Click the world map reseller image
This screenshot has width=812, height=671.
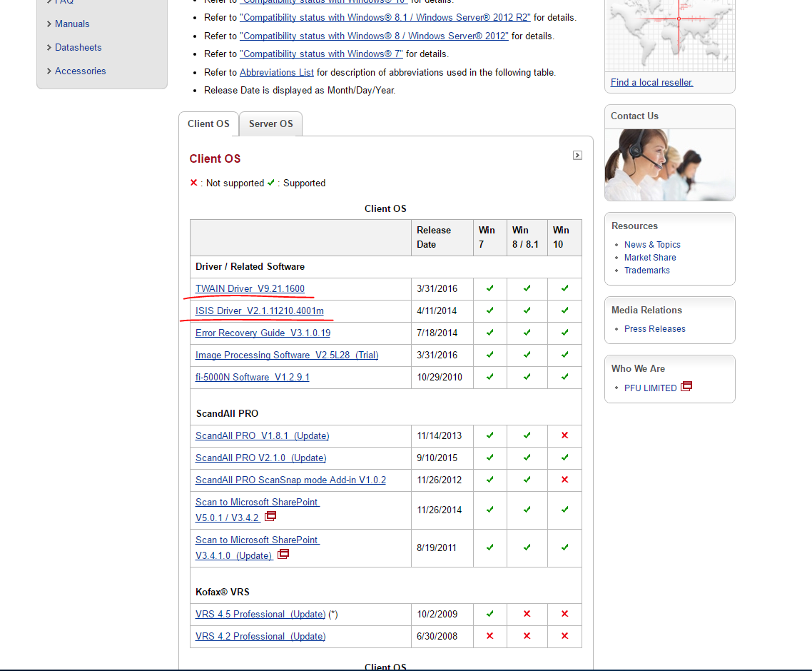(x=670, y=36)
